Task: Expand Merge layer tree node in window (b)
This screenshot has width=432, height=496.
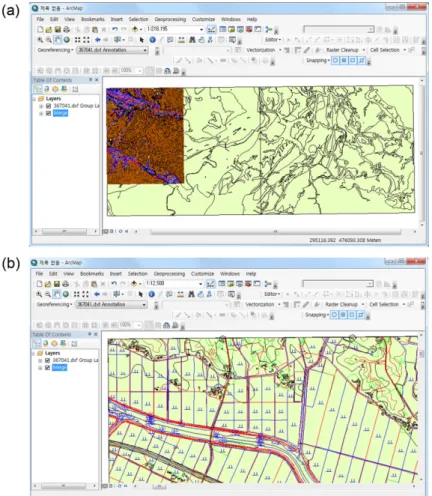Action: [x=40, y=368]
